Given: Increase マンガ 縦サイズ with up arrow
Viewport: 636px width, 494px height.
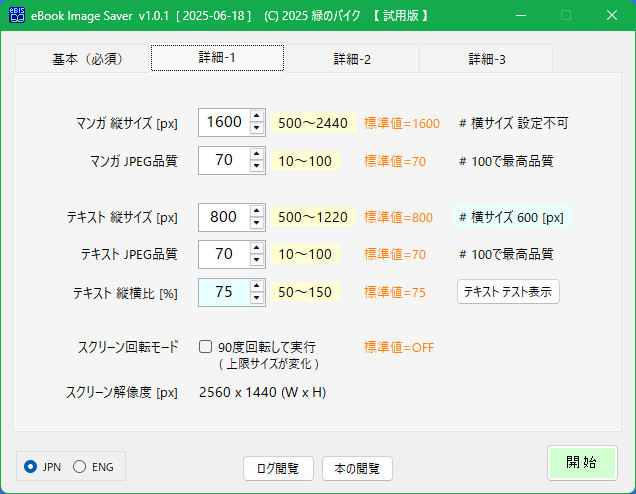Looking at the screenshot, I should [256, 116].
